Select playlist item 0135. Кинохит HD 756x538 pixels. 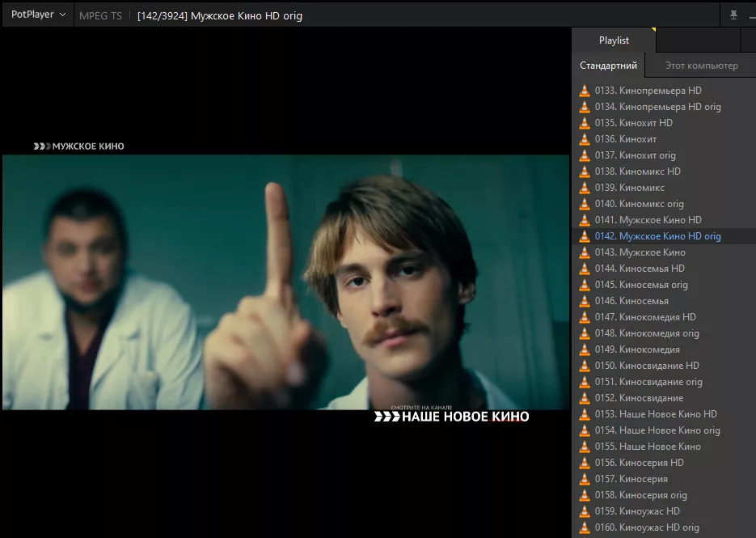664,123
